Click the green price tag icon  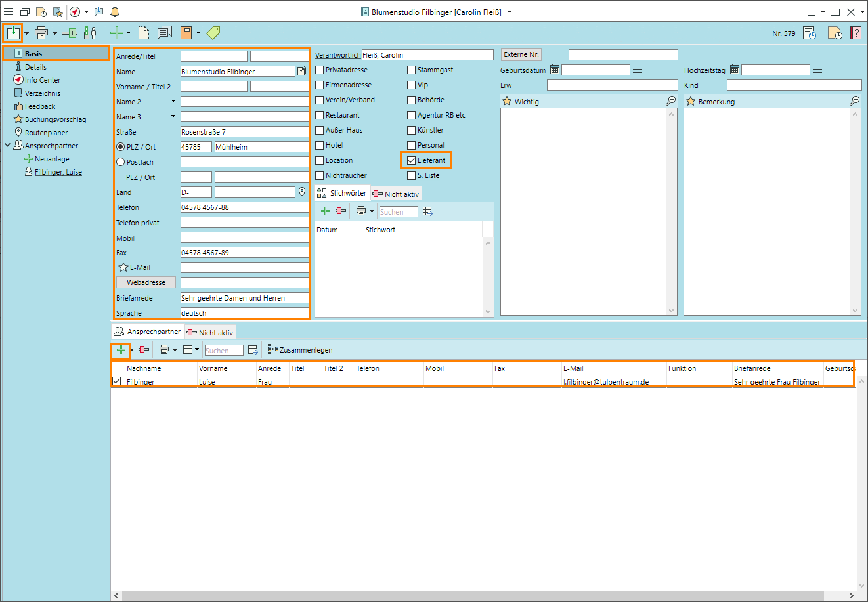pos(213,33)
